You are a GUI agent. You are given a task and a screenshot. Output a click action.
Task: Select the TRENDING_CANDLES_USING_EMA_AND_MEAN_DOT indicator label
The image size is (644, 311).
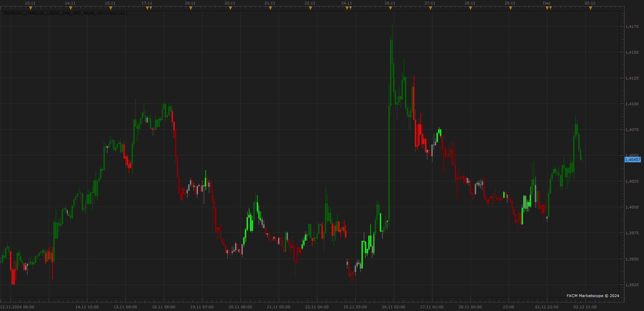pyautogui.click(x=65, y=13)
